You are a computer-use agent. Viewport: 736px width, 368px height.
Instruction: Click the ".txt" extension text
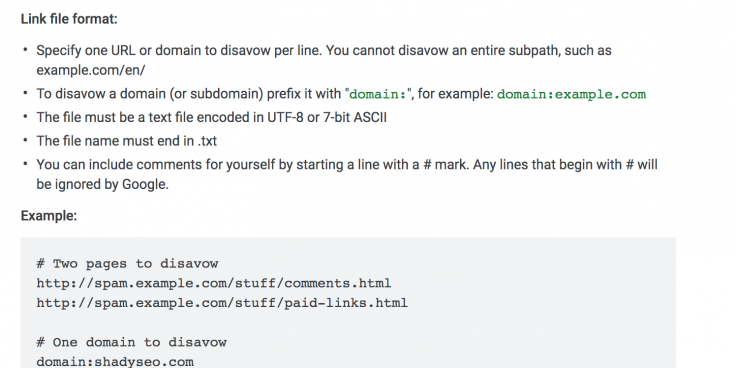[x=207, y=141]
